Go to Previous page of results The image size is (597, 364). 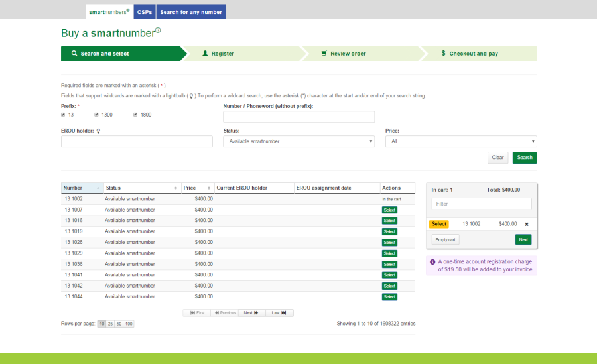click(x=225, y=312)
